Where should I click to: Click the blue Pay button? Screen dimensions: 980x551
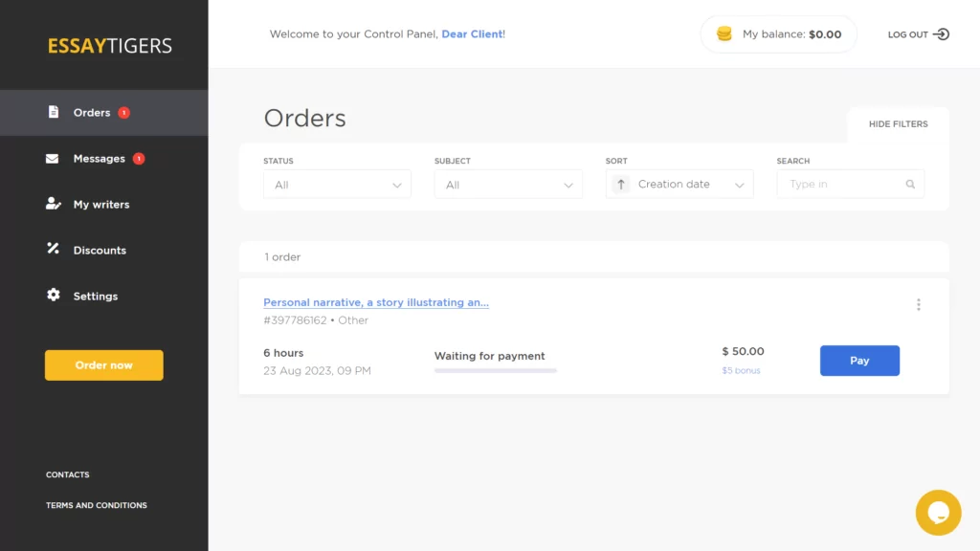point(859,361)
